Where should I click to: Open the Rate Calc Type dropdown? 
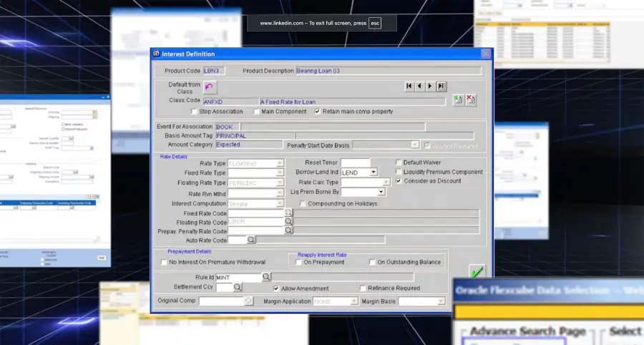[386, 183]
